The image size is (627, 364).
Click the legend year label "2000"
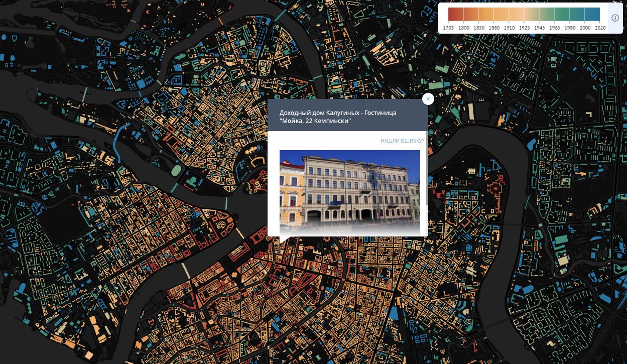pyautogui.click(x=585, y=28)
